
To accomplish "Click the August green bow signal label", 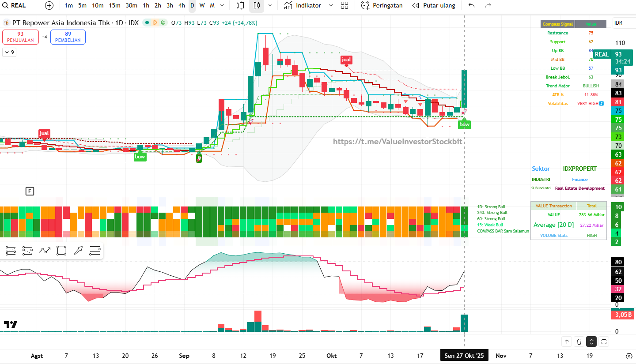I will point(140,157).
